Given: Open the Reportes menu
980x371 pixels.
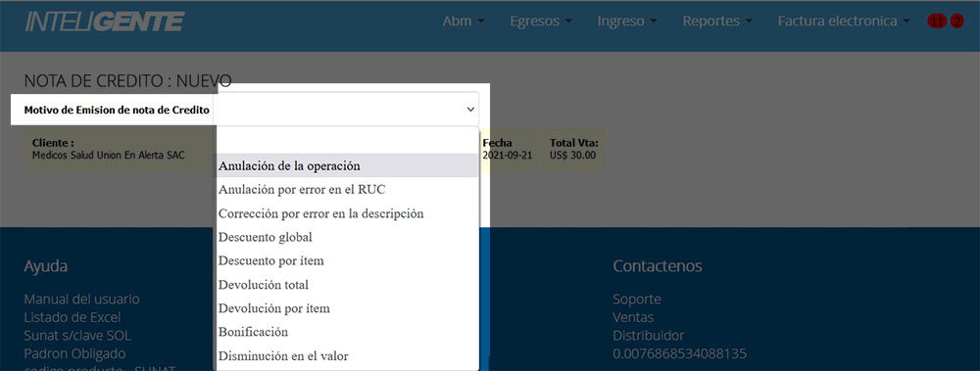Looking at the screenshot, I should point(717,21).
